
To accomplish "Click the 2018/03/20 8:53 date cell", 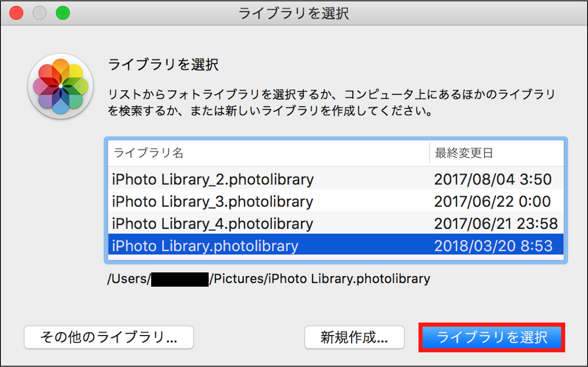I will click(x=493, y=246).
